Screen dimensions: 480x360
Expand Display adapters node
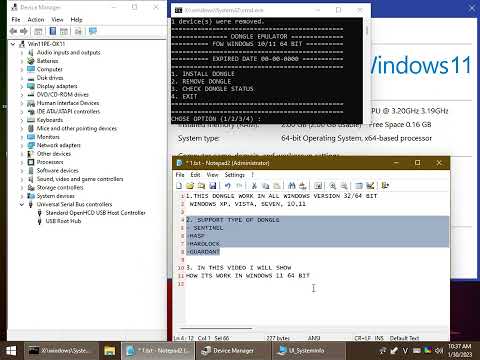click(x=22, y=86)
